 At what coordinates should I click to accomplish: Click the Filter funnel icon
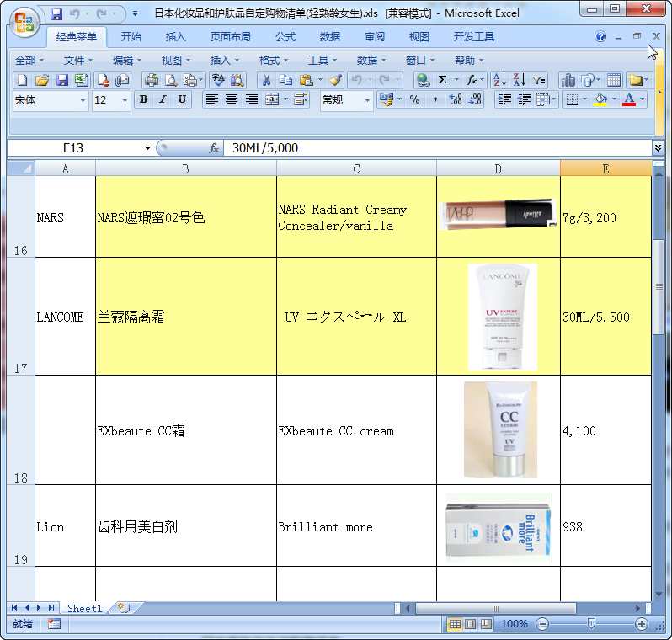pyautogui.click(x=539, y=80)
